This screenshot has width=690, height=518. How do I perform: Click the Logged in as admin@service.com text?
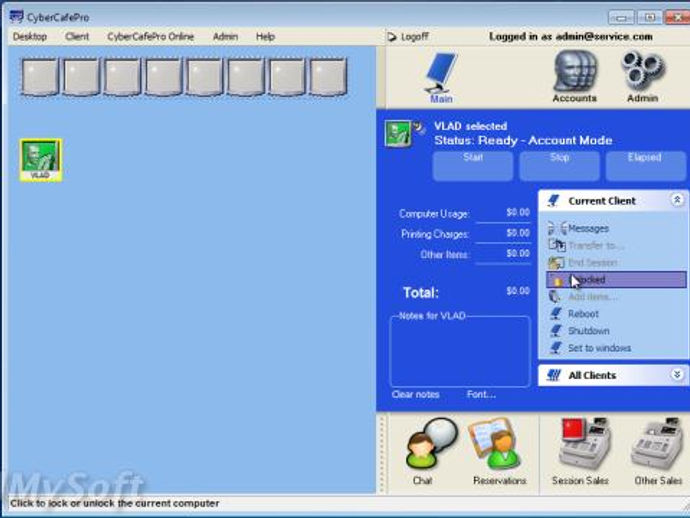(571, 37)
